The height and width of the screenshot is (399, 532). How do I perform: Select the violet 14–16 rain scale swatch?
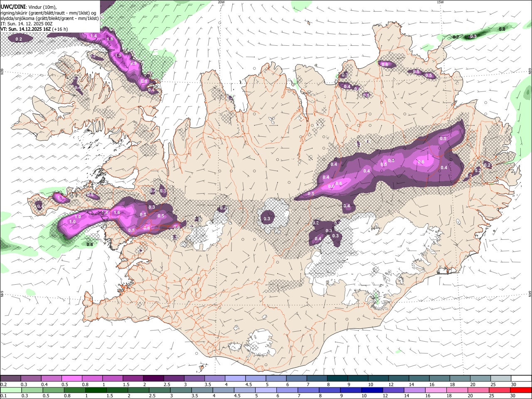pos(414,390)
